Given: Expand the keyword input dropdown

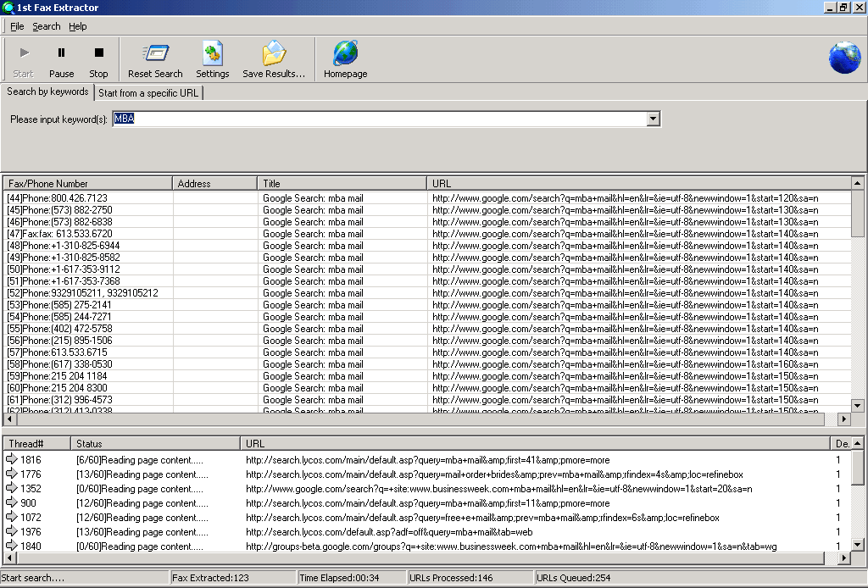Looking at the screenshot, I should (653, 119).
